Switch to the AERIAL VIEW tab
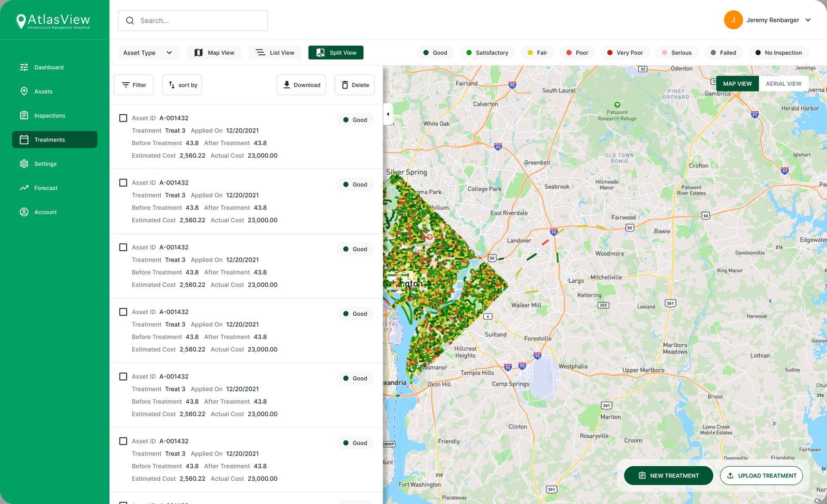Viewport: 827px width, 504px height. 784,84
